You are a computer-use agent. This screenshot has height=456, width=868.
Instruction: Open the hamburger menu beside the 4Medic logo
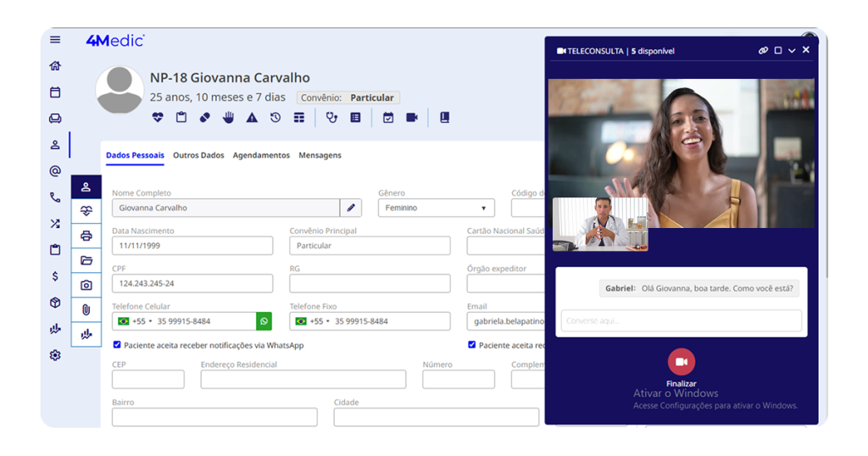click(x=55, y=40)
